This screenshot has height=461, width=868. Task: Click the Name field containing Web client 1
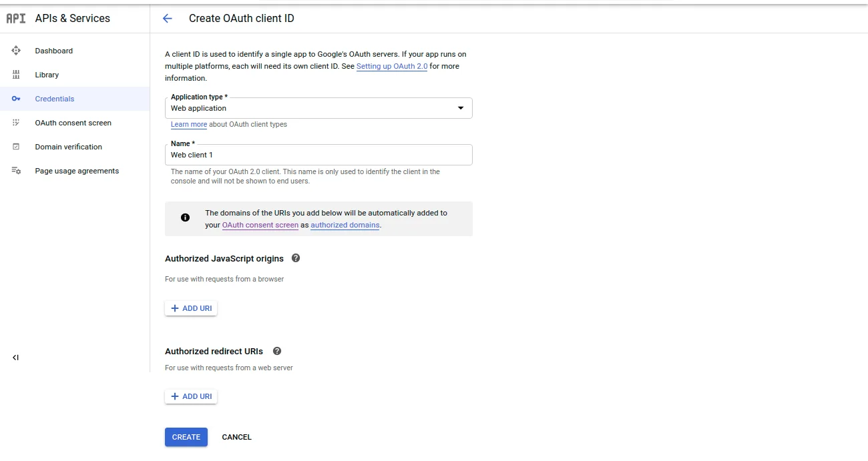(x=318, y=155)
